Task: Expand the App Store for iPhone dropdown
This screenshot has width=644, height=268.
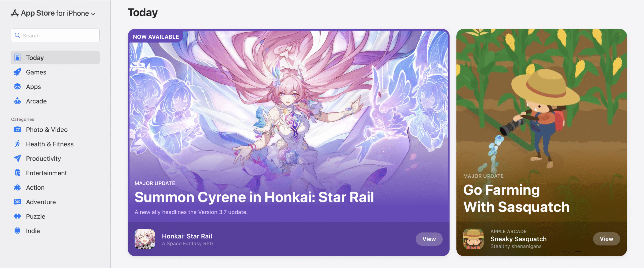Action: click(53, 13)
